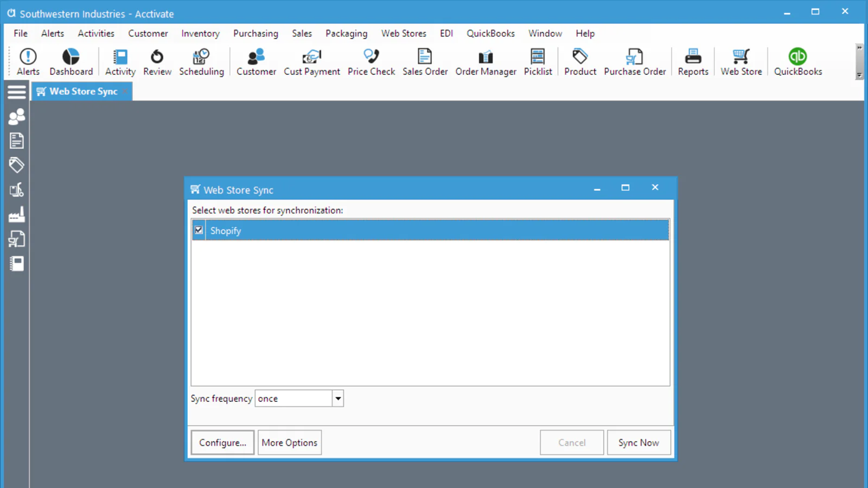This screenshot has height=488, width=868.
Task: Click the factory icon in the sidebar
Action: pos(17,215)
